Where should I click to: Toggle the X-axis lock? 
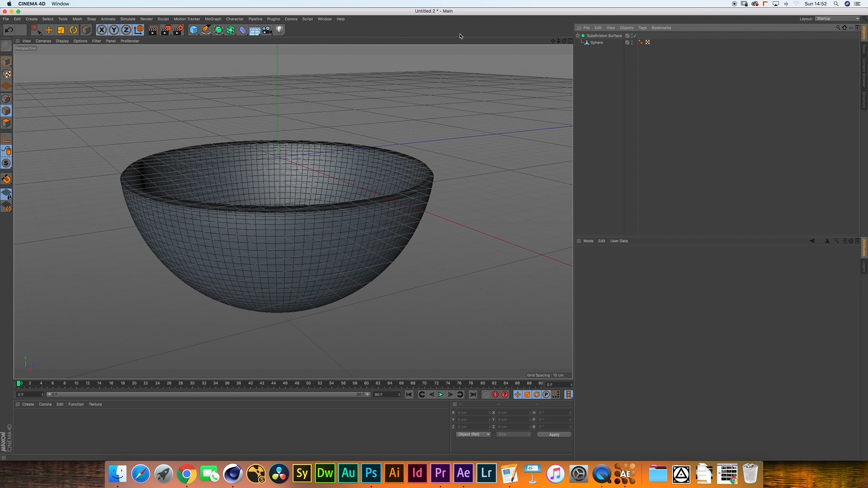(102, 30)
